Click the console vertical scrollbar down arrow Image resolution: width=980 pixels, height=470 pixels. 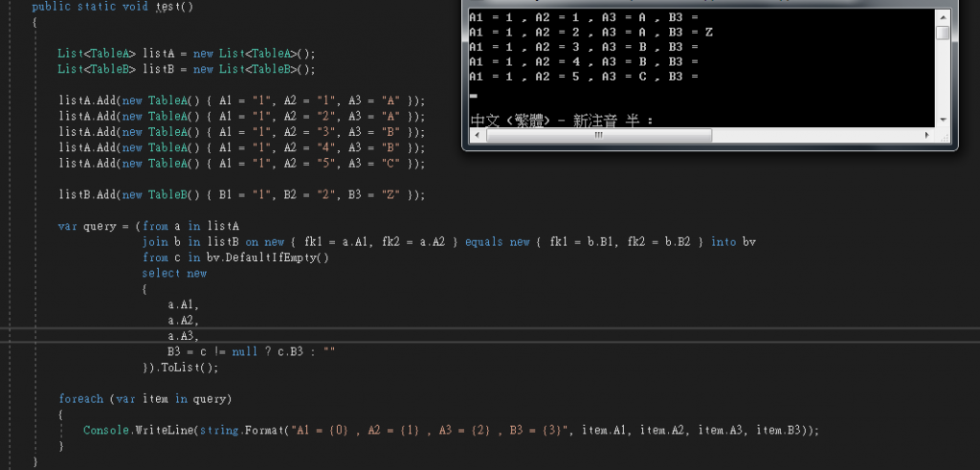click(x=943, y=120)
